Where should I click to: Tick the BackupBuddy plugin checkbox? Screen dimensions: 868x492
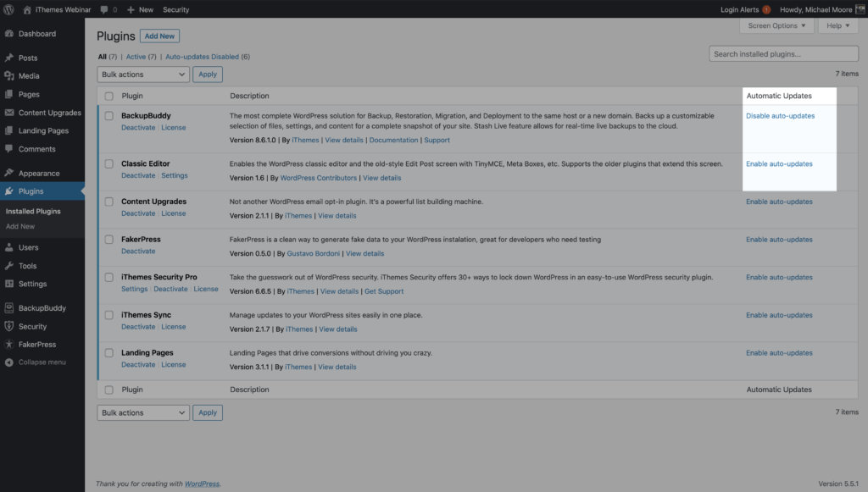[109, 116]
